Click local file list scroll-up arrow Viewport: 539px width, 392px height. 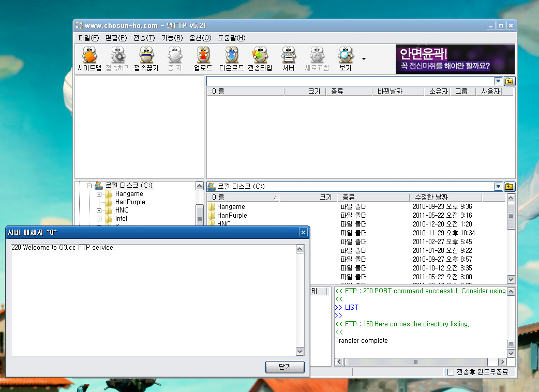(511, 198)
